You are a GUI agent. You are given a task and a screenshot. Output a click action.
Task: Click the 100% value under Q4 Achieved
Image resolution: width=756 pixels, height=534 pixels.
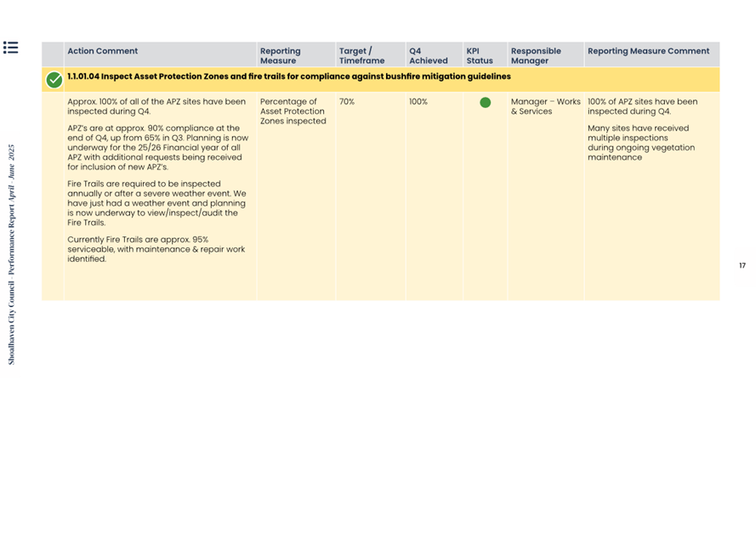click(x=418, y=102)
